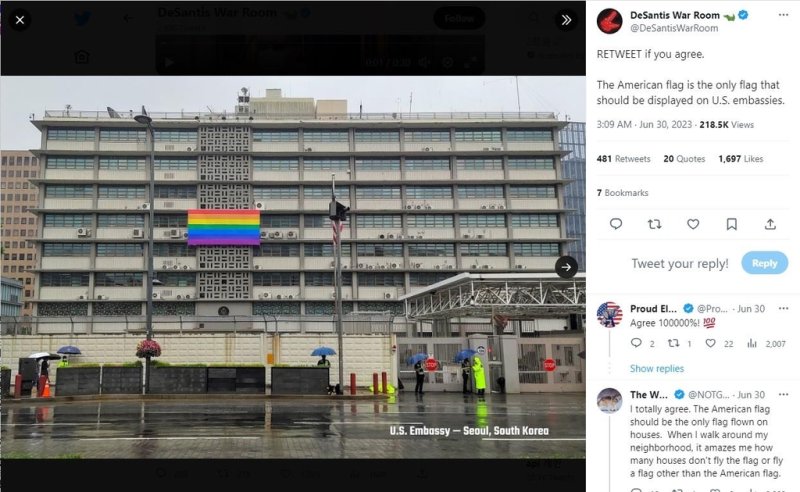Close the image viewer with X icon
800x492 pixels.
pos(20,20)
